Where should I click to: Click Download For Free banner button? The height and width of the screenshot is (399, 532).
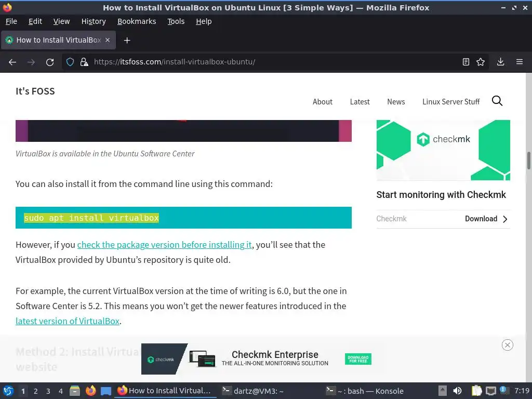(358, 359)
